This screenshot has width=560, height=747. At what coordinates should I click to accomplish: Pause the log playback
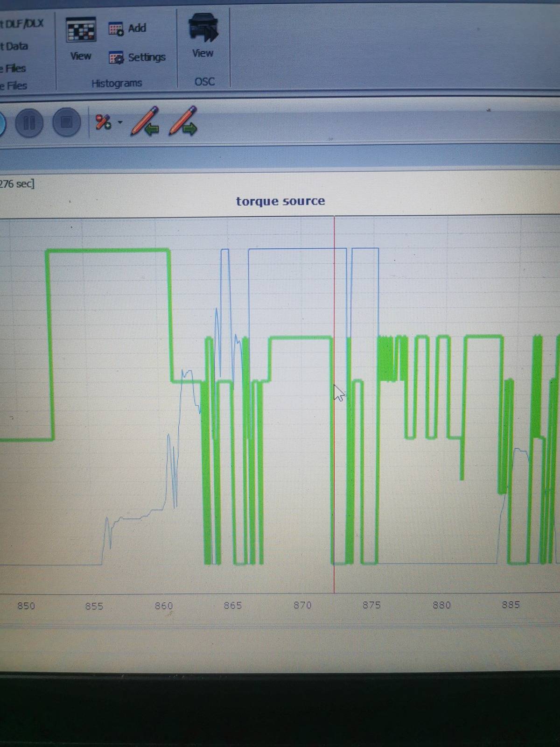point(29,123)
